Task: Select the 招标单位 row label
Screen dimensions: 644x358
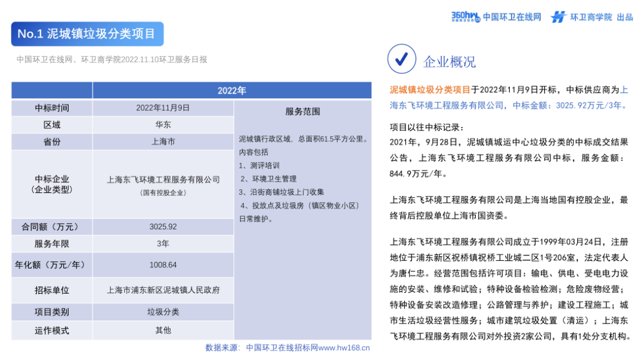Action: click(x=52, y=290)
